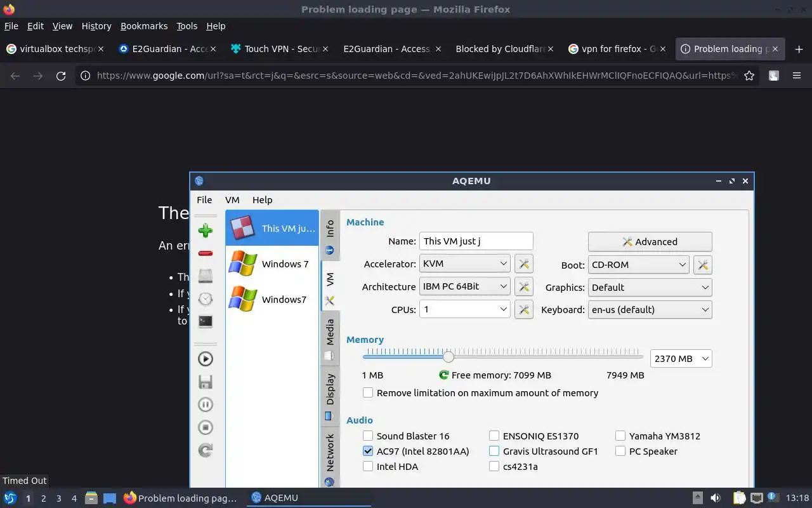This screenshot has width=812, height=508.
Task: Click the disk drive icon in AQEMU sidebar
Action: [205, 276]
